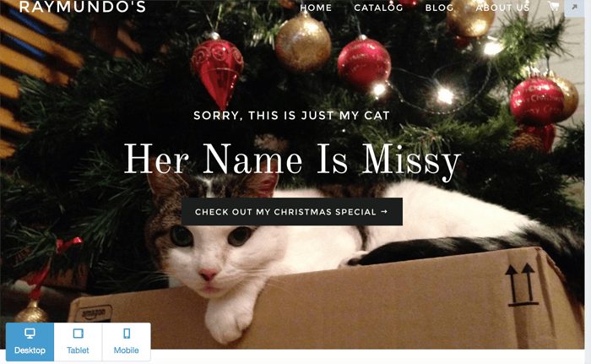Go to the HOME menu item
The height and width of the screenshot is (364, 591).
(x=316, y=8)
